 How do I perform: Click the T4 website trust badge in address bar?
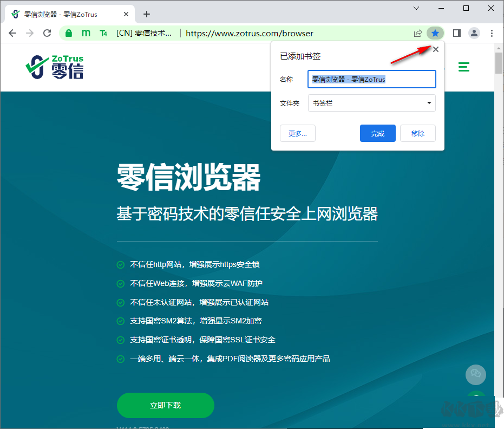103,33
